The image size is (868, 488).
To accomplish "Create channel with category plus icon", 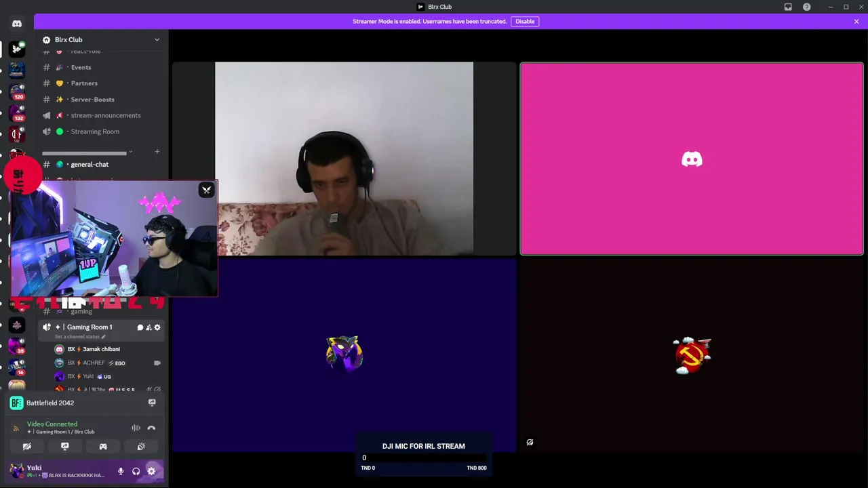I will (157, 152).
